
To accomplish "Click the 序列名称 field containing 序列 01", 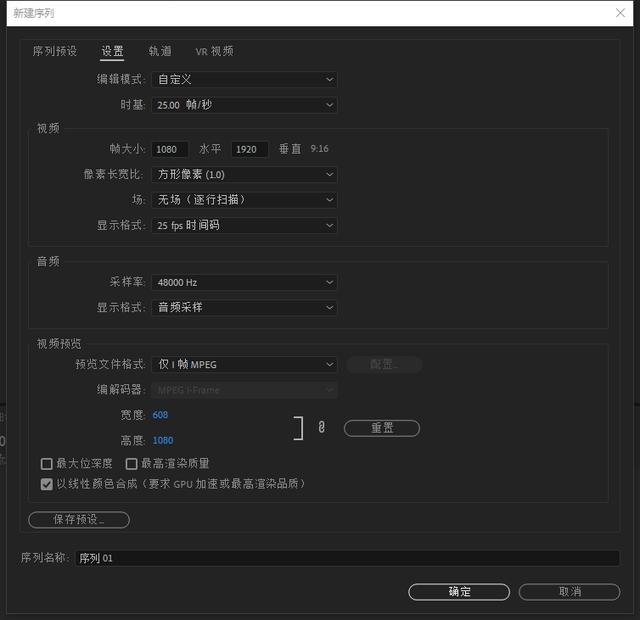I will 347,558.
